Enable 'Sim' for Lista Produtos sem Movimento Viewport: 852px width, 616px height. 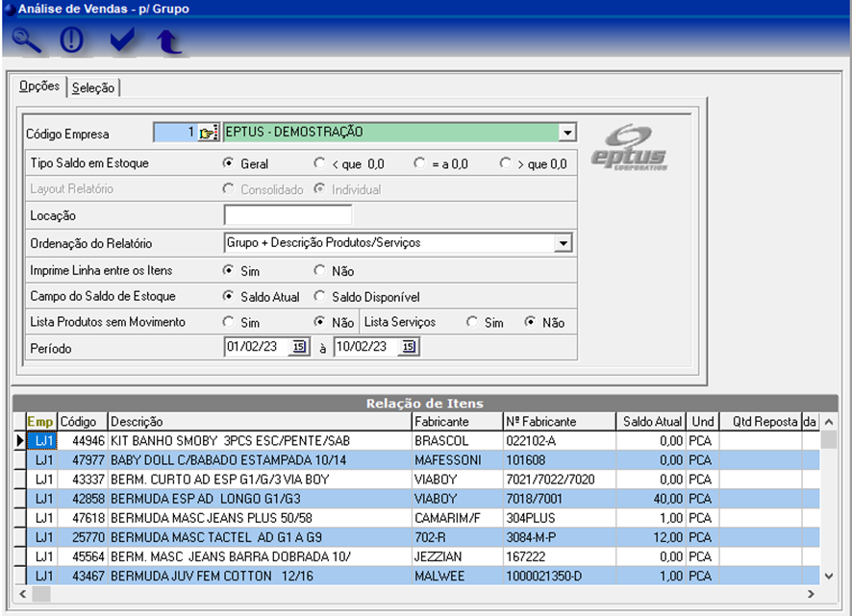[229, 323]
